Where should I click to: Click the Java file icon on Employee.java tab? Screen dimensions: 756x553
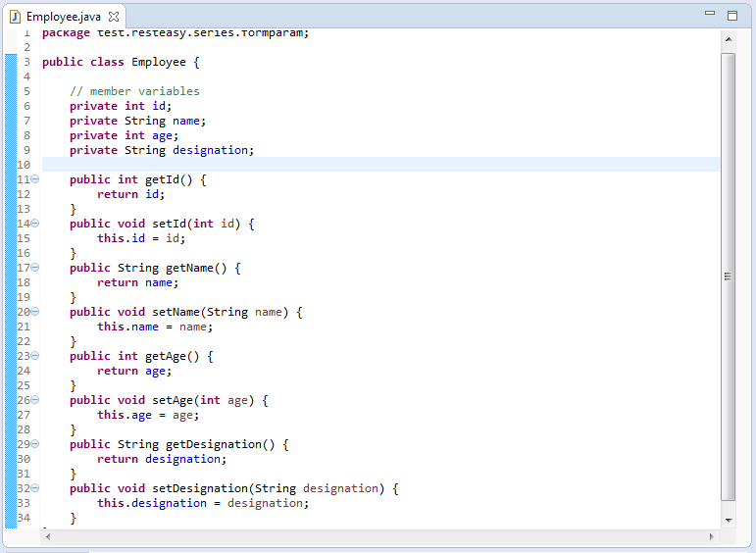(x=15, y=17)
